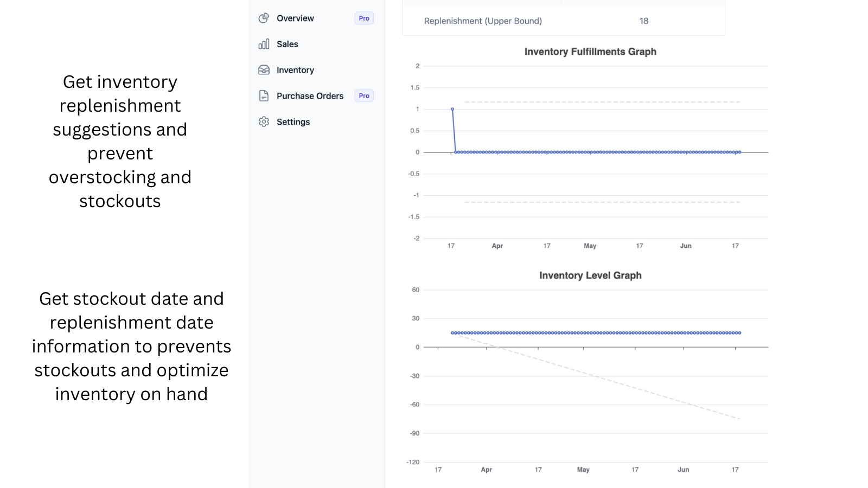Click the Inventory Level Graph title

pyautogui.click(x=590, y=275)
